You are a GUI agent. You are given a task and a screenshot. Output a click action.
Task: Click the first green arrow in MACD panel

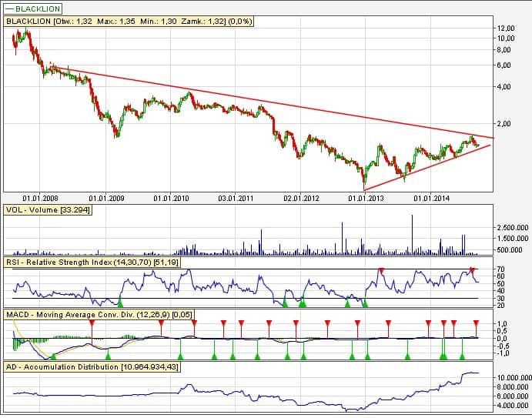(52, 356)
